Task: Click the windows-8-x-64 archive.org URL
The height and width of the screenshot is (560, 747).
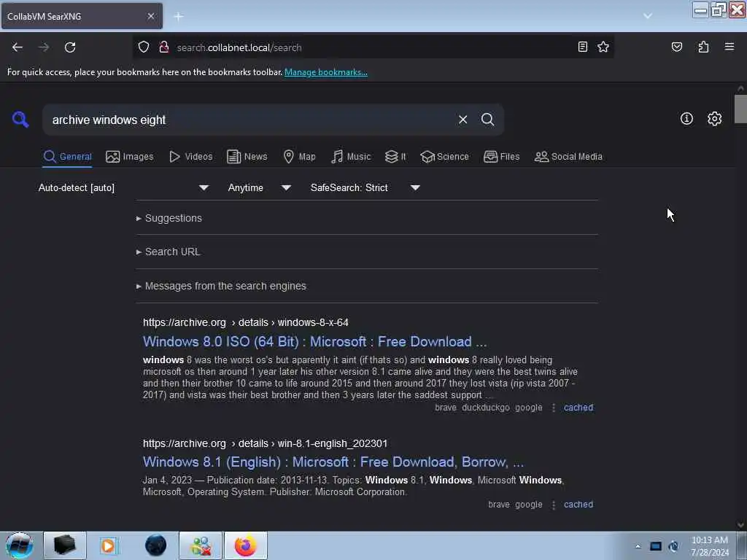Action: (x=246, y=322)
